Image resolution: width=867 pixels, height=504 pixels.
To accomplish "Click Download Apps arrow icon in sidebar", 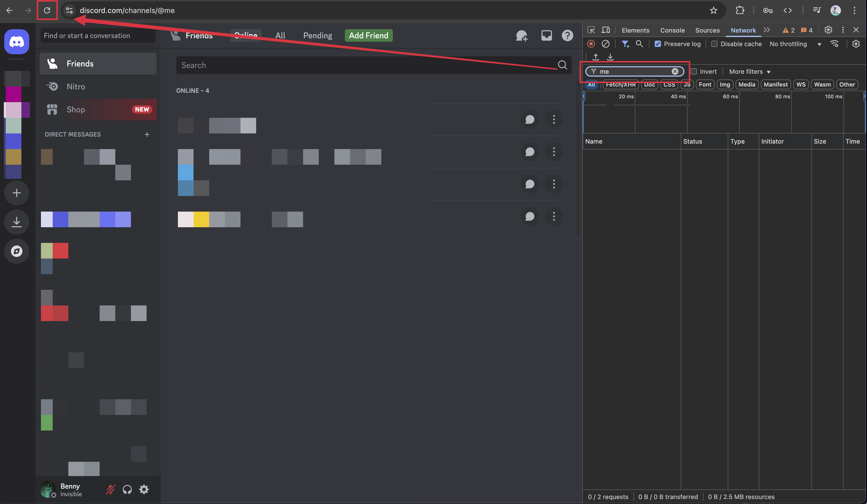I will pos(16,222).
